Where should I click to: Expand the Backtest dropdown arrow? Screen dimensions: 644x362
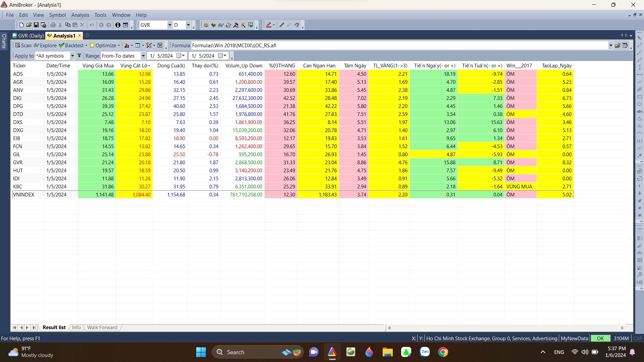coord(86,46)
